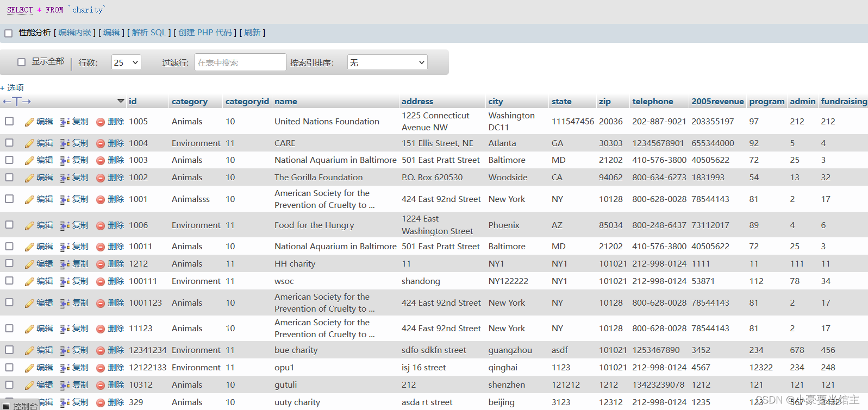Viewport: 868px width, 410px height.
Task: Sort table by 2005revenue column header
Action: click(x=717, y=101)
